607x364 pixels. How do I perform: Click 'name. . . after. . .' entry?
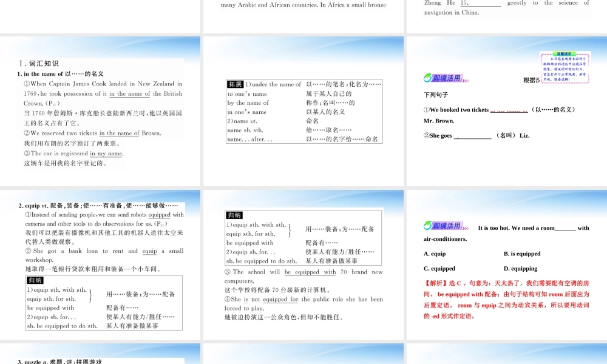click(x=249, y=140)
